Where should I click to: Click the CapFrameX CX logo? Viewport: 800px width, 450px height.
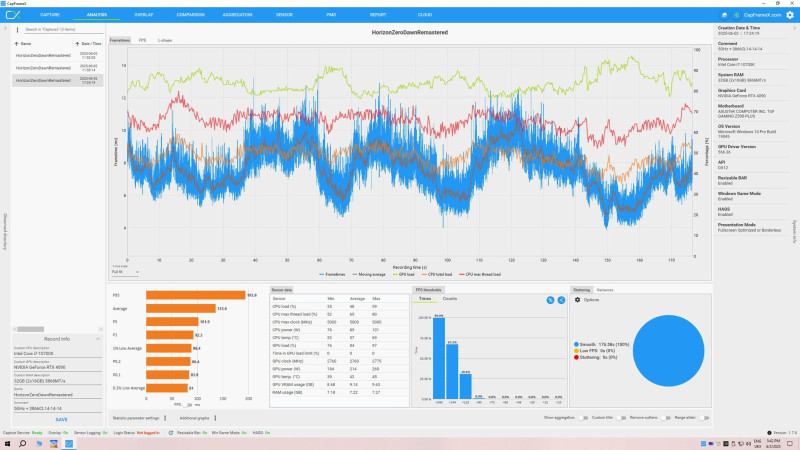coord(13,15)
